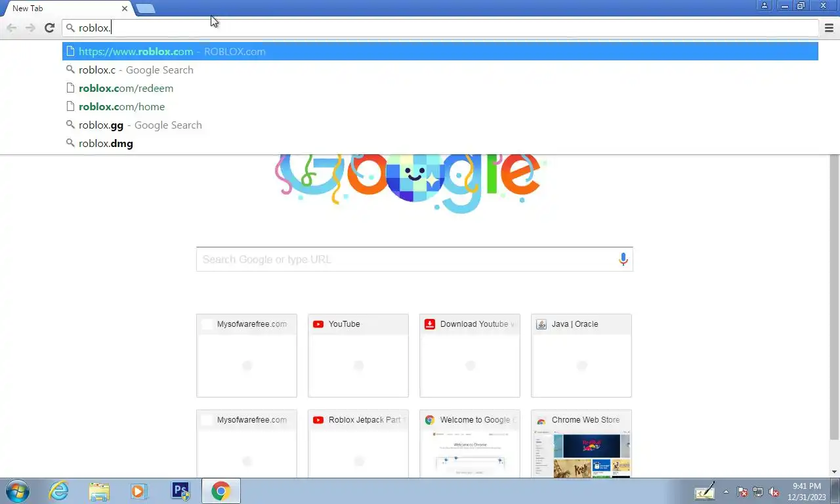840x504 pixels.
Task: Close the New Tab tab
Action: pos(125,9)
